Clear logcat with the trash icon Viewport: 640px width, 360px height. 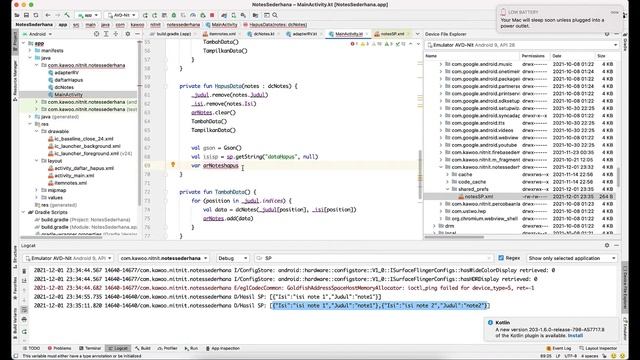pos(24,271)
